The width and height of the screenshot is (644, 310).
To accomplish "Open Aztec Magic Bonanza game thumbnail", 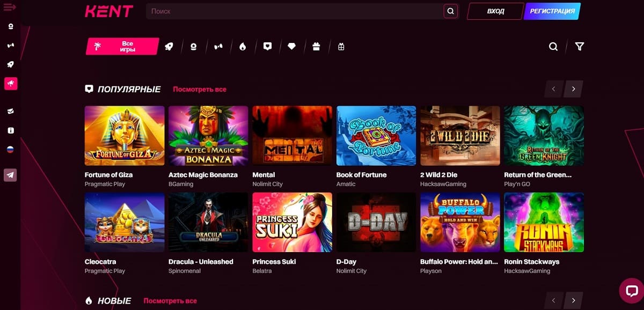I will coord(208,136).
